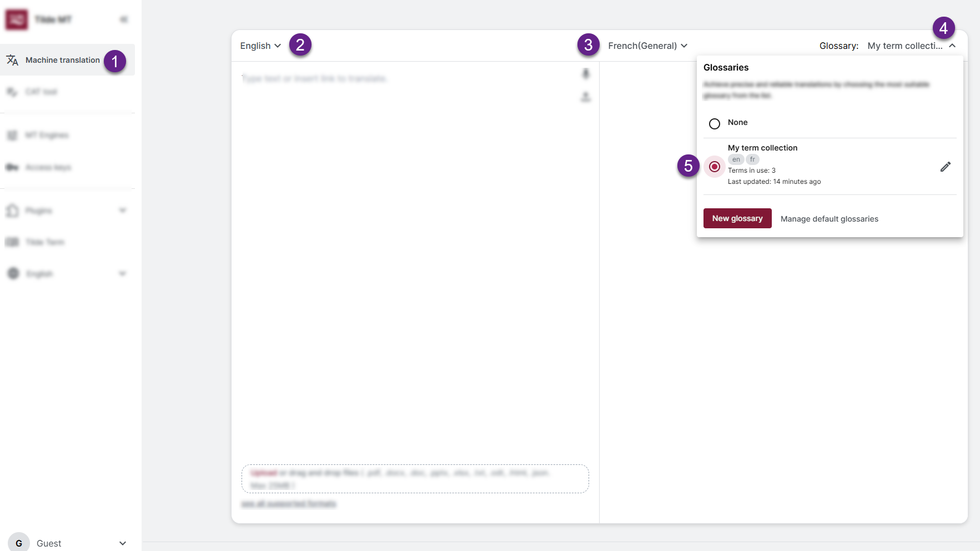Click the Guest avatar circle
The width and height of the screenshot is (980, 551).
pyautogui.click(x=19, y=543)
